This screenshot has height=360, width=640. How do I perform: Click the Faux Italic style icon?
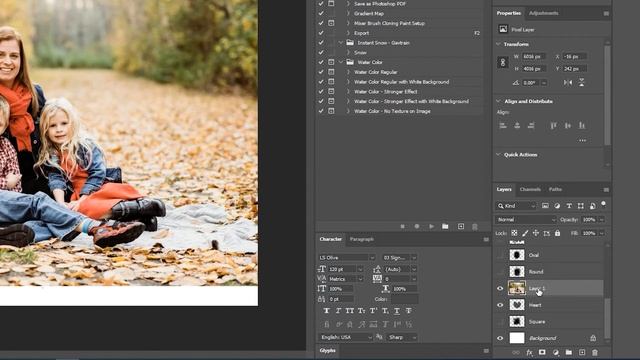click(x=338, y=311)
